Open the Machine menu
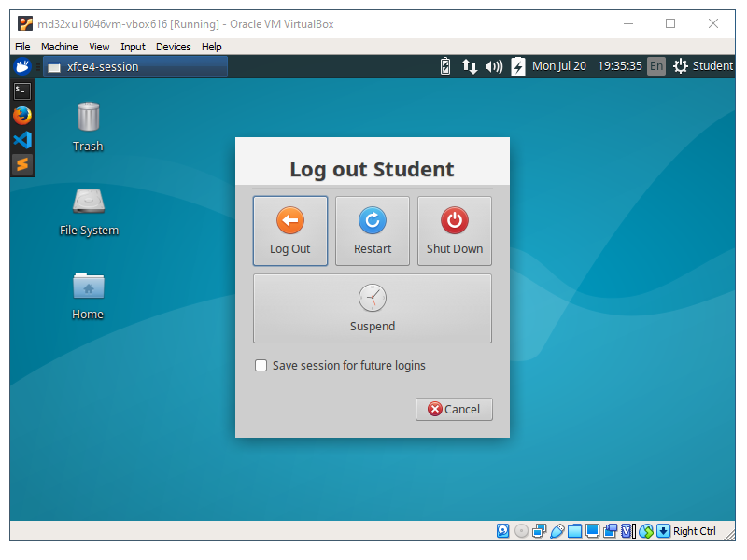Image resolution: width=747 pixels, height=560 pixels. coord(60,47)
